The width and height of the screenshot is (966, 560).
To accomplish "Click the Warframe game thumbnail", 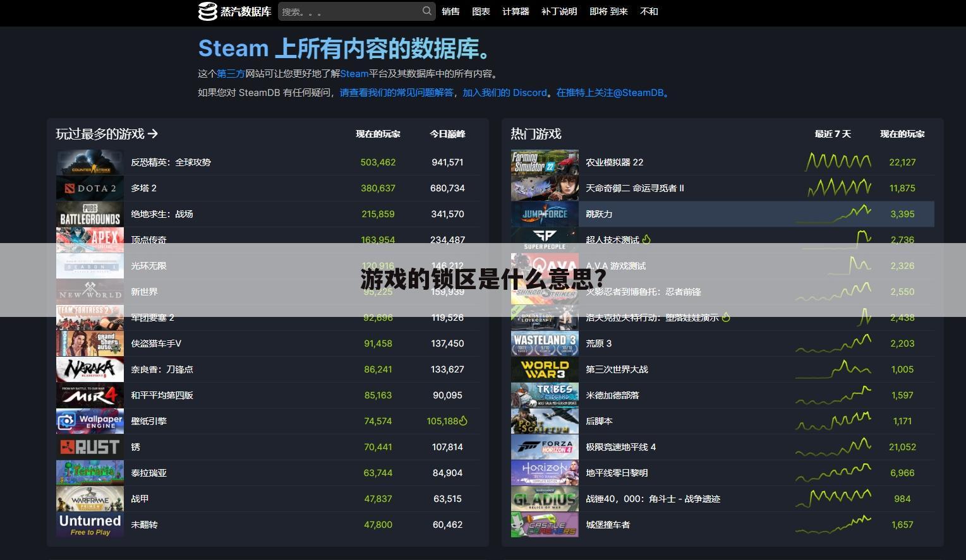I will (90, 499).
